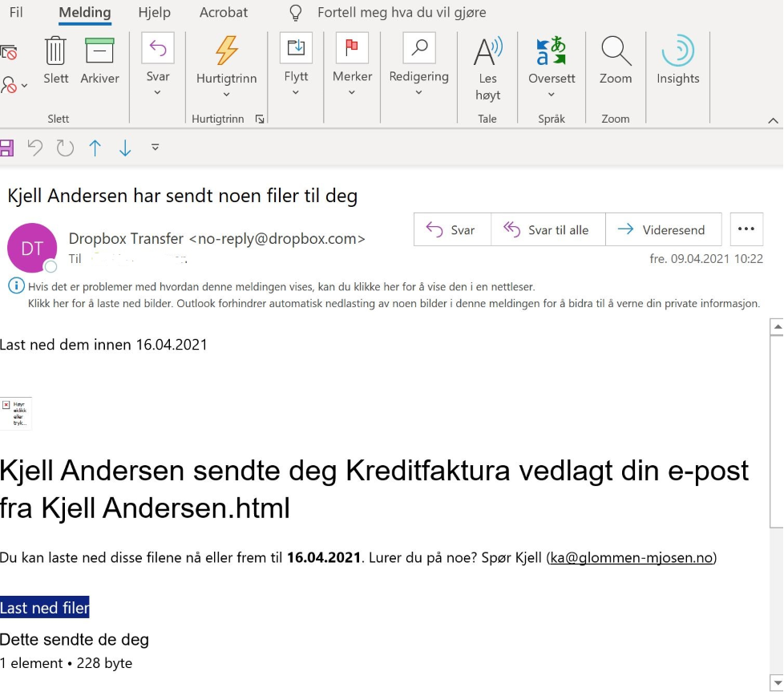Expand the Merker dropdown chevron
This screenshot has height=692, width=784.
coord(352,92)
